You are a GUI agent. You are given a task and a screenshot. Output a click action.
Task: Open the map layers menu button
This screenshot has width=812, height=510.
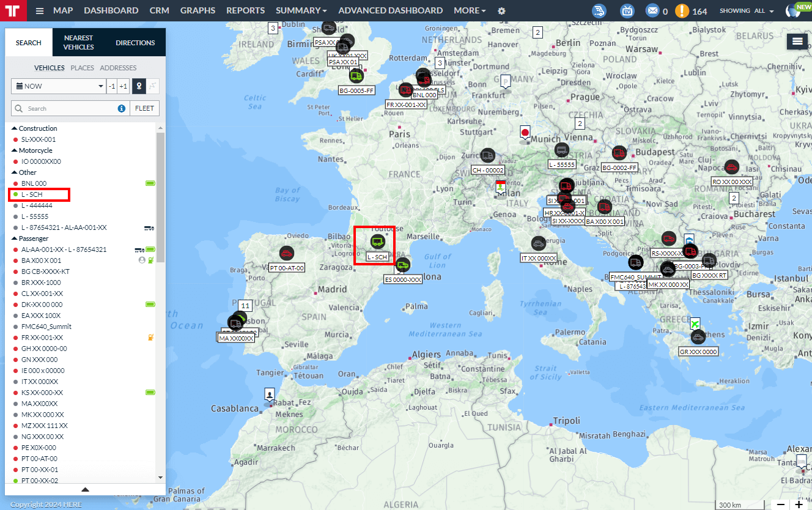click(797, 41)
